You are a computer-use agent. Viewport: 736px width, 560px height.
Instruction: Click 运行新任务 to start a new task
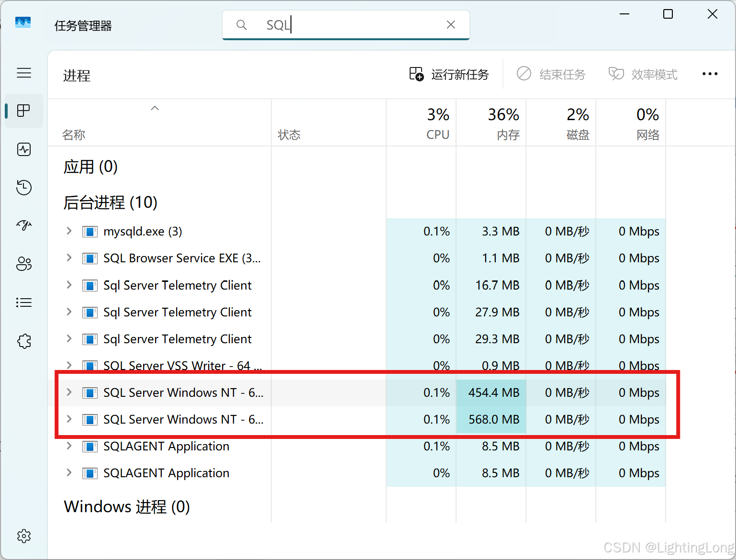coord(449,74)
